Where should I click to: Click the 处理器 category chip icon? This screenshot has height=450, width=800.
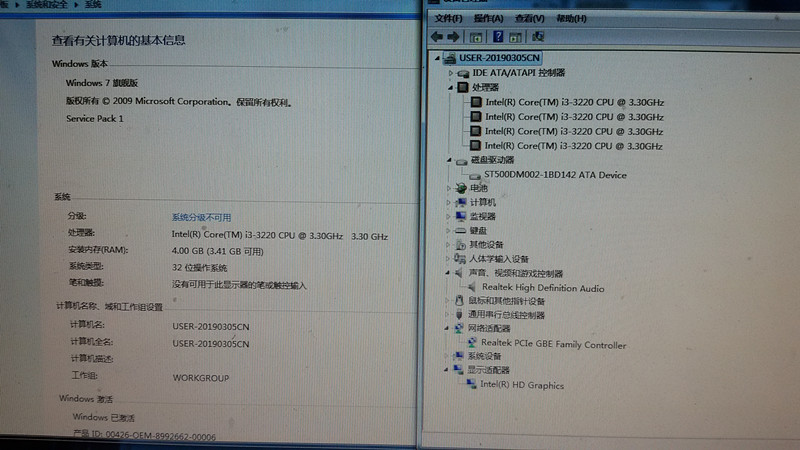point(462,88)
